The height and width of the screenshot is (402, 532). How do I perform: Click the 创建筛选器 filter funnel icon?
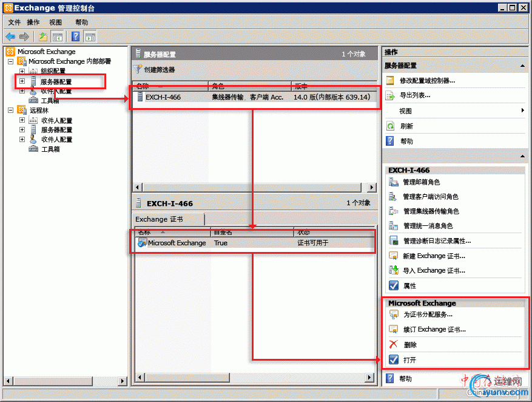coord(138,69)
